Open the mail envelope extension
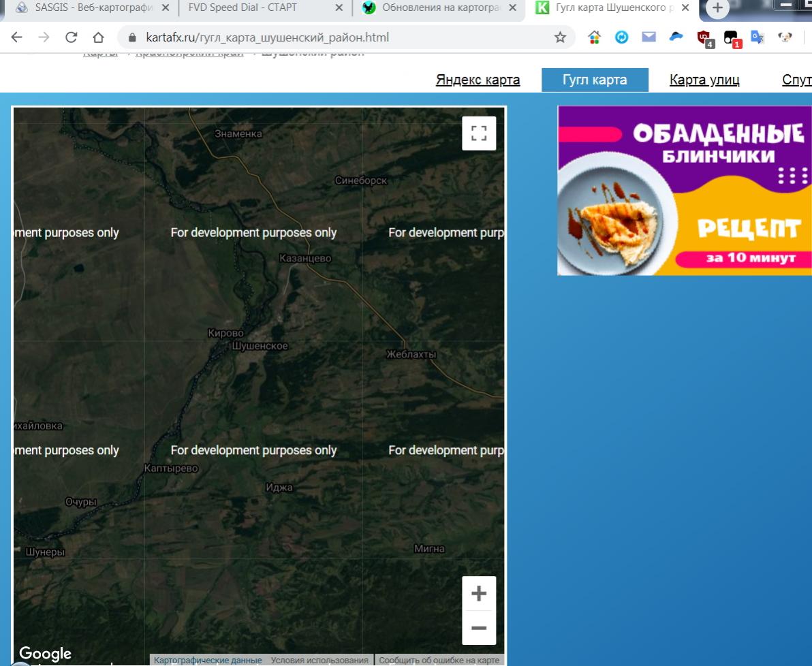This screenshot has width=812, height=666. [x=649, y=37]
